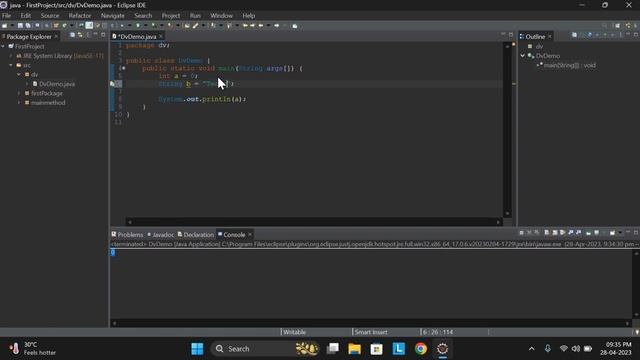Open the Run button dropdown arrow
640x360 pixels.
point(146,26)
